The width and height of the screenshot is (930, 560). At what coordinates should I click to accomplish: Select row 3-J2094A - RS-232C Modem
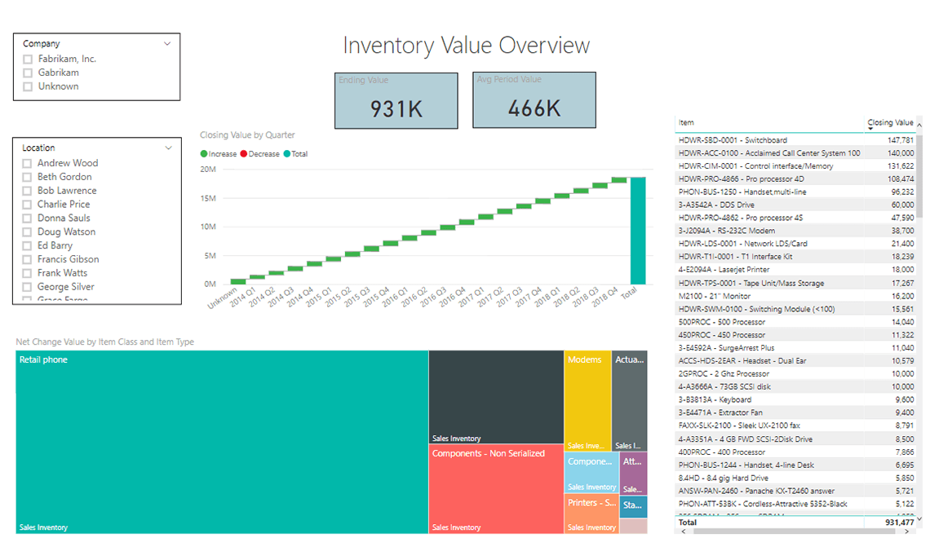796,231
